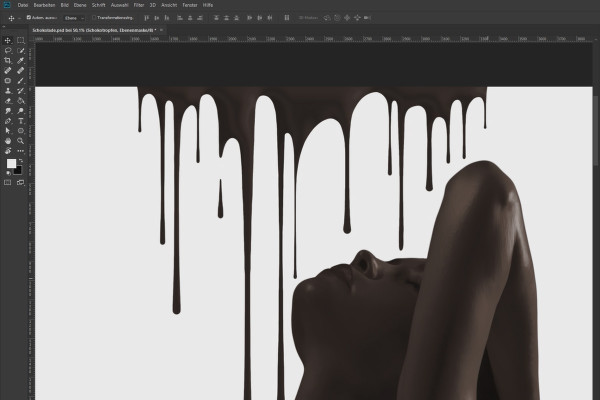
Task: Open the Move tool preset picker arrow
Action: point(19,18)
